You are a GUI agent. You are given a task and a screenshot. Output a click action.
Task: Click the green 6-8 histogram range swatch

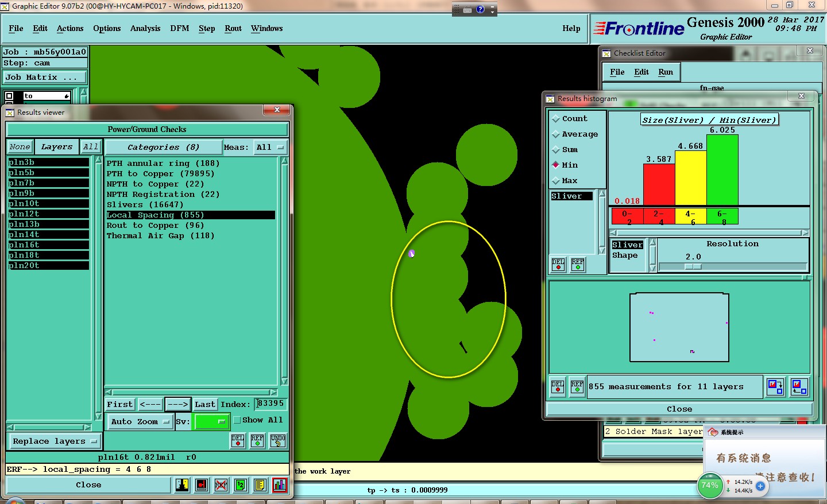coord(722,216)
